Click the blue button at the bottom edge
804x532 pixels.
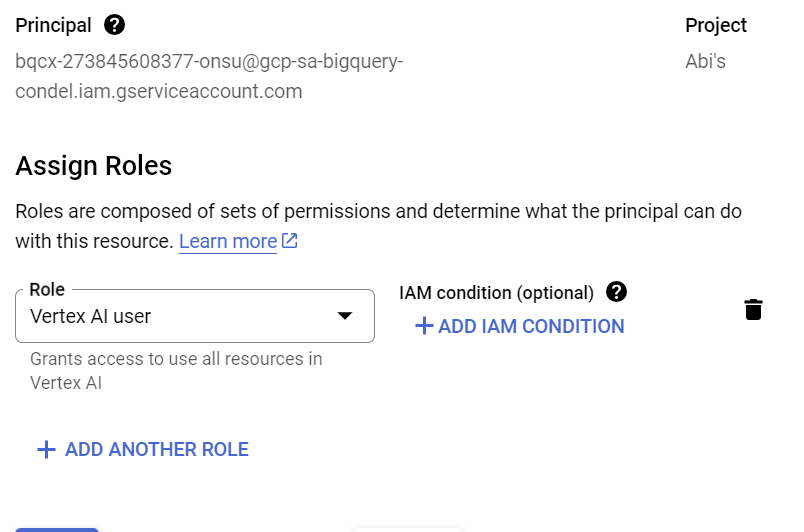click(57, 529)
